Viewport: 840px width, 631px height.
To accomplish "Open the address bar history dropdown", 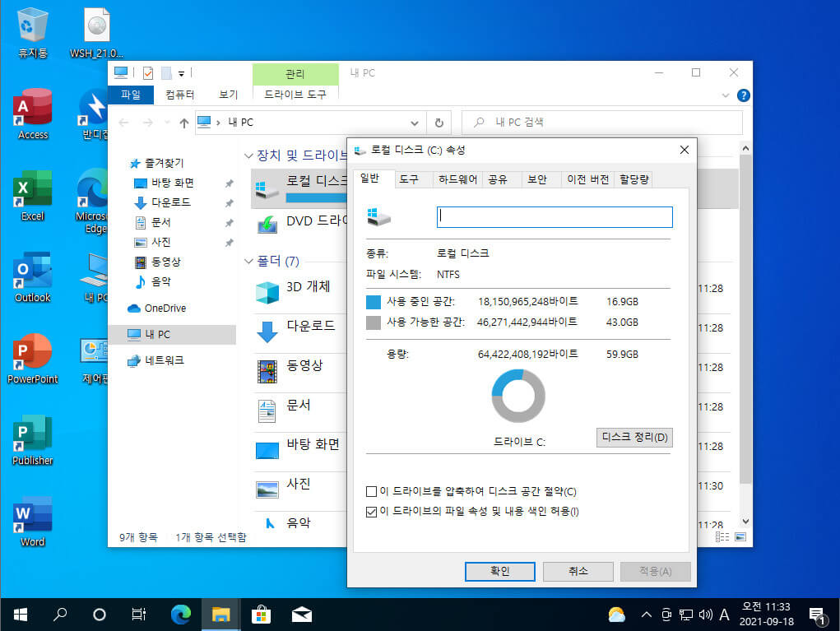I will [414, 123].
